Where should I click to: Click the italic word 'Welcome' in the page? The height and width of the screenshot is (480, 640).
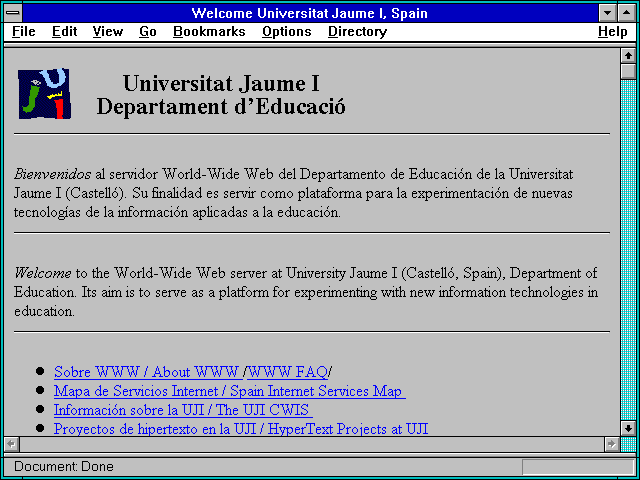(x=42, y=273)
